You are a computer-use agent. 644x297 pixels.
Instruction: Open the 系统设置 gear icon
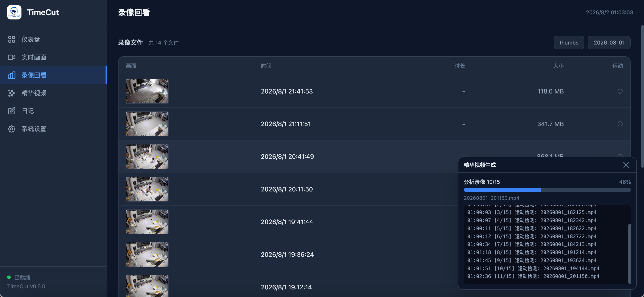(x=11, y=129)
